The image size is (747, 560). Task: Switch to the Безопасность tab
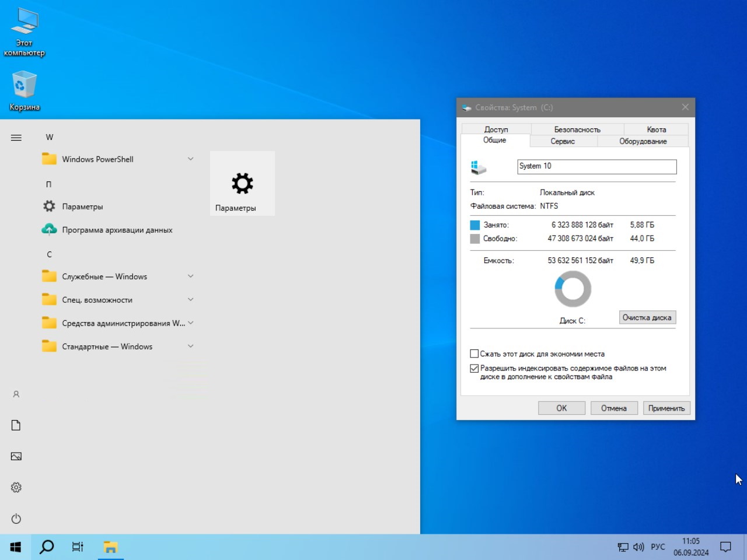577,129
